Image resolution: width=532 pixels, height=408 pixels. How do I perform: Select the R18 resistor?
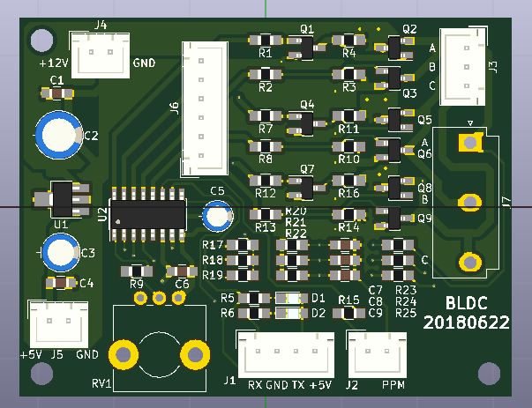click(243, 260)
